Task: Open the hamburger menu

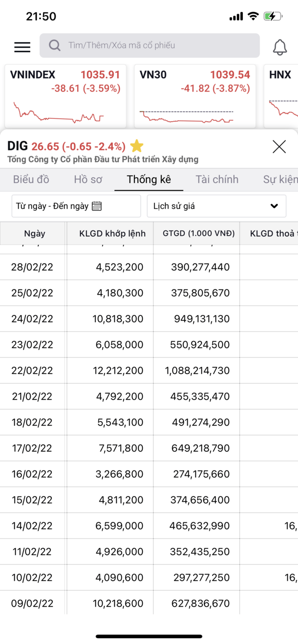Action: [22, 46]
